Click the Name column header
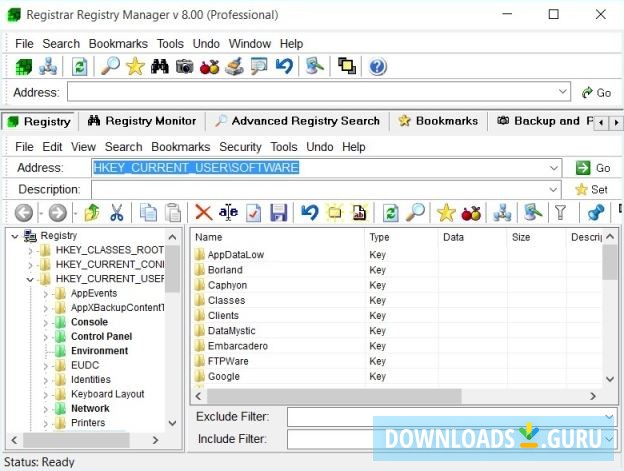Viewport: 624px width, 471px height. [278, 237]
